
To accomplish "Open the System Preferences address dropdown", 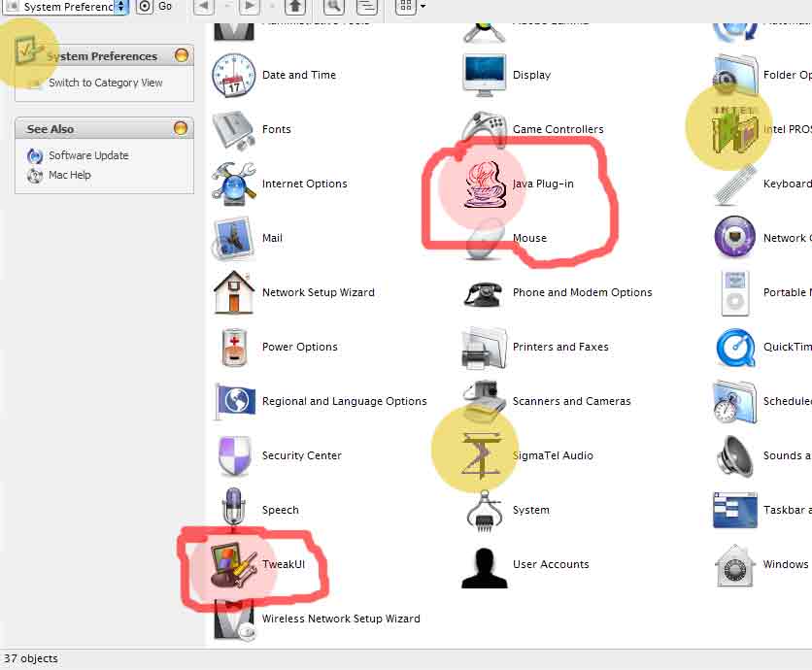I will point(121,7).
